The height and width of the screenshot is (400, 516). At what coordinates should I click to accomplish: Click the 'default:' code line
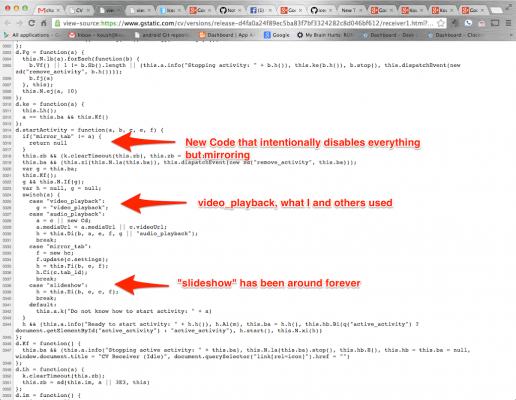[x=43, y=305]
